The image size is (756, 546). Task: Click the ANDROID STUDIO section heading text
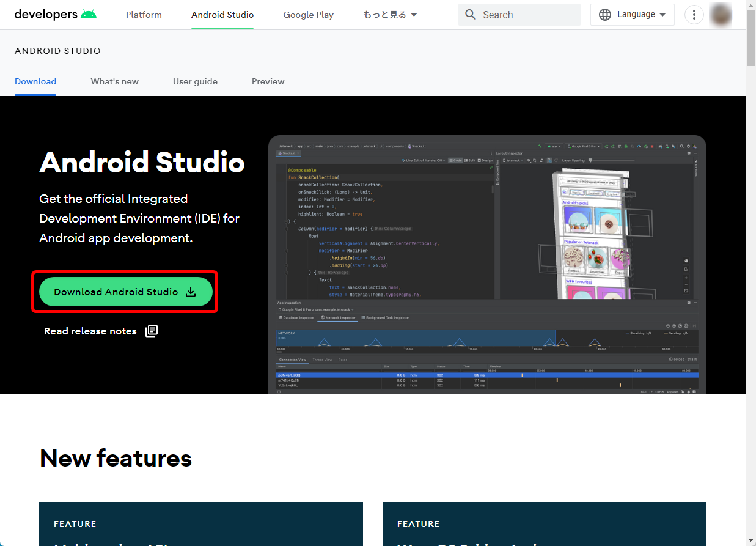[x=57, y=51]
